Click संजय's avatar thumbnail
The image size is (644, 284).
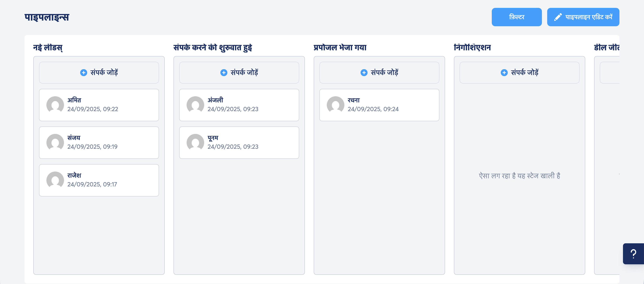click(x=55, y=142)
